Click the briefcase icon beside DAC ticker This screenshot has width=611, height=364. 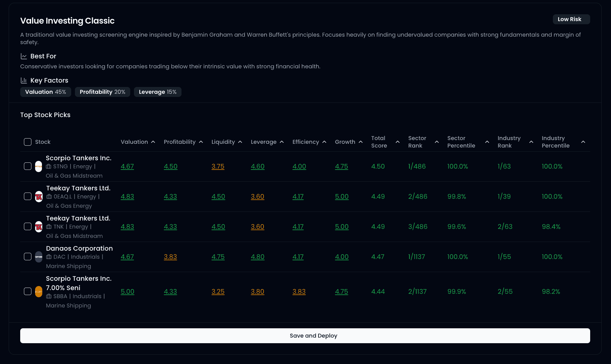[x=49, y=257]
